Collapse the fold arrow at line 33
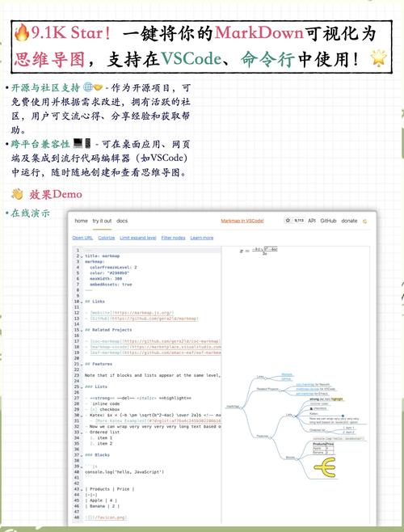Image resolution: width=404 pixels, height=532 pixels. (x=82, y=433)
